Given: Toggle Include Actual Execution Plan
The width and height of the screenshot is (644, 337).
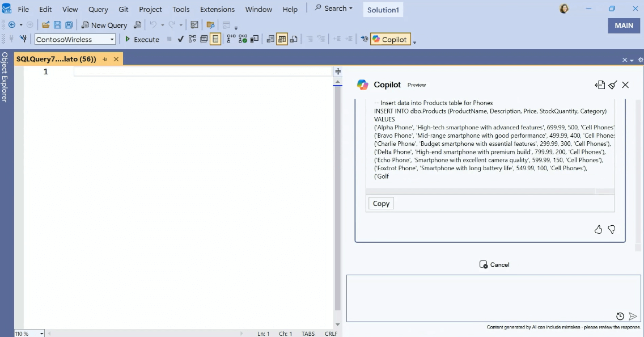Looking at the screenshot, I should [231, 39].
